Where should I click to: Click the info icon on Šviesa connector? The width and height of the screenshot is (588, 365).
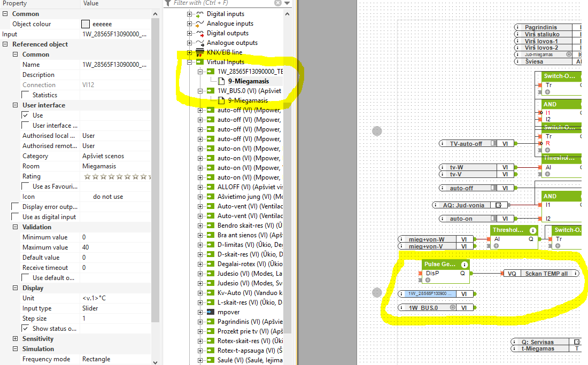coord(517,61)
